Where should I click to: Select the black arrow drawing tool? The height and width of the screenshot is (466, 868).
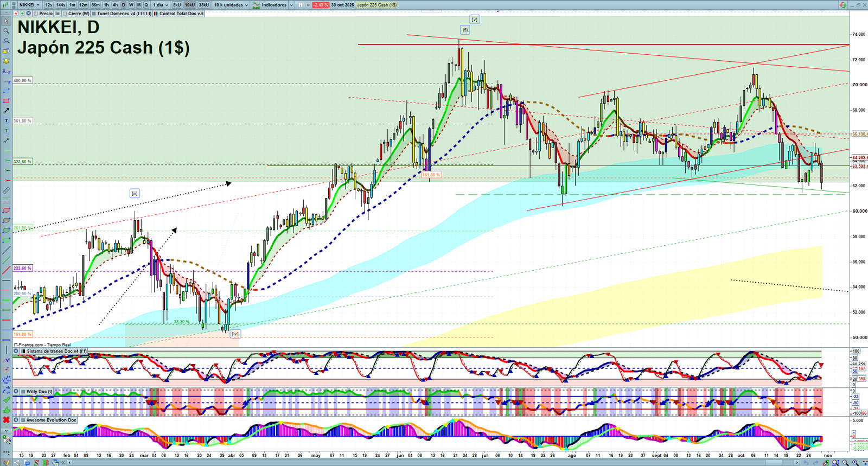tap(6, 111)
